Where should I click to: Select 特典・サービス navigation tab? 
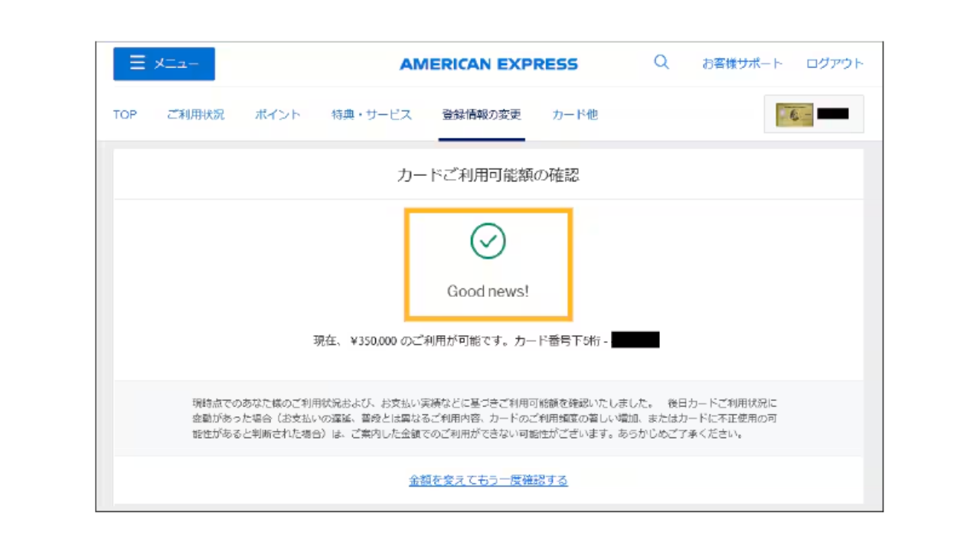tap(371, 115)
